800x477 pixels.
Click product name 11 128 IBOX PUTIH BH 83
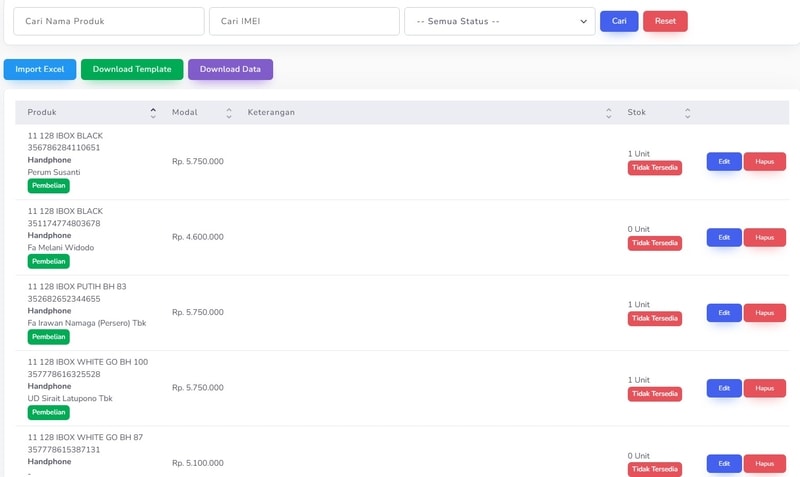pyautogui.click(x=77, y=287)
